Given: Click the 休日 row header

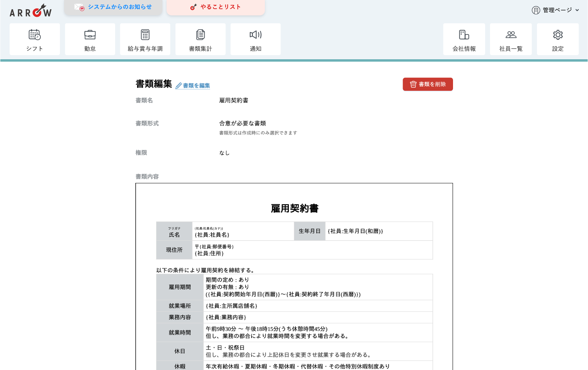Looking at the screenshot, I should pyautogui.click(x=180, y=351).
